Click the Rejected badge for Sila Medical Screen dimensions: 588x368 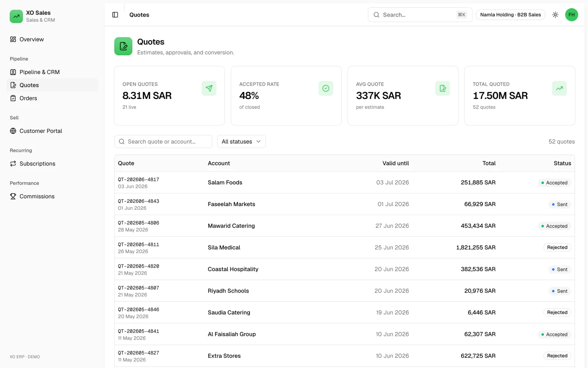click(x=557, y=248)
